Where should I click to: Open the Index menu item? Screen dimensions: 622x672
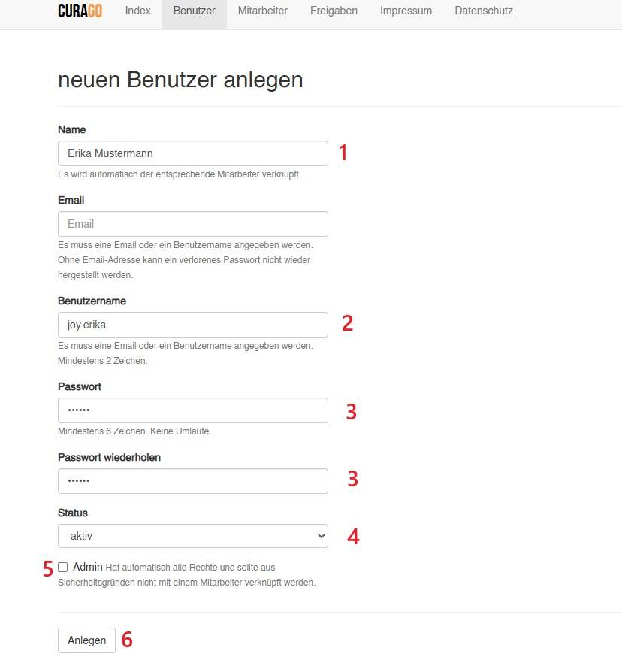pyautogui.click(x=138, y=11)
